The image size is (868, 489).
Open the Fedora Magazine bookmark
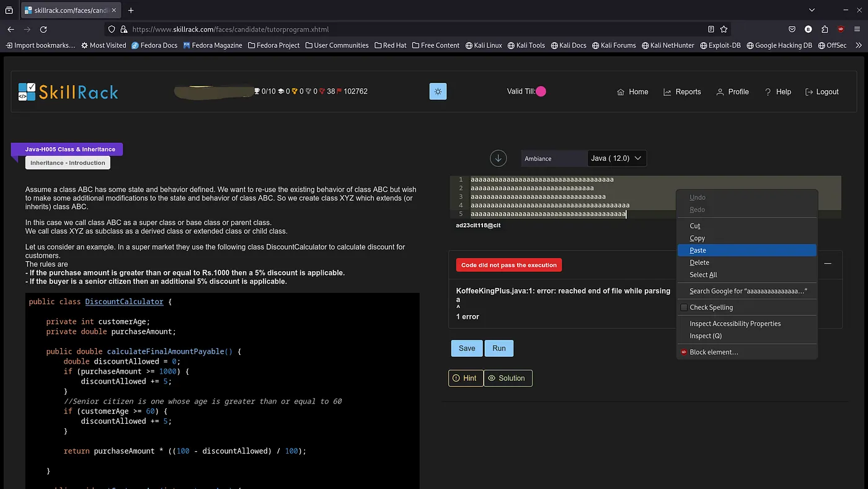tap(213, 45)
